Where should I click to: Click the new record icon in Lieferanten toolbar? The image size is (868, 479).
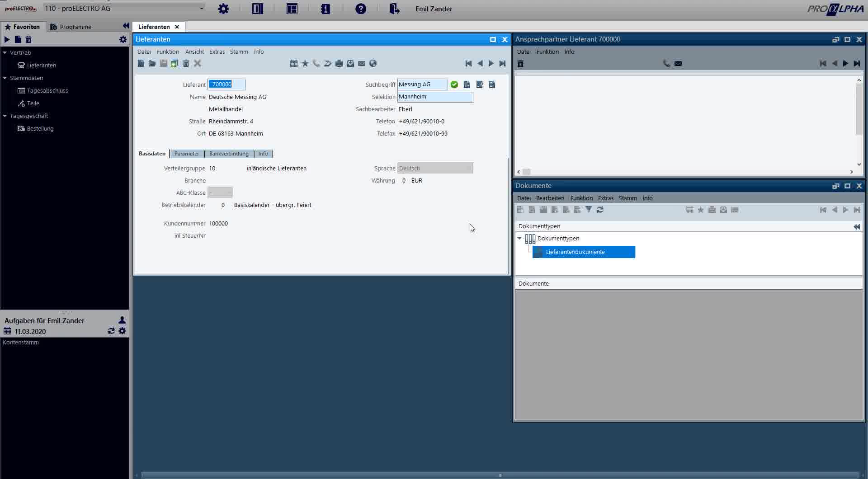[x=141, y=63]
